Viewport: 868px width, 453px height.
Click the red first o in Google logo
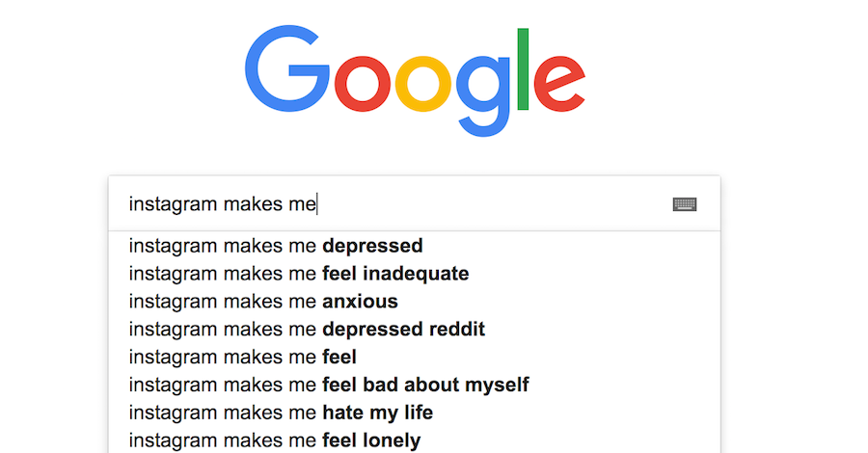click(x=363, y=84)
